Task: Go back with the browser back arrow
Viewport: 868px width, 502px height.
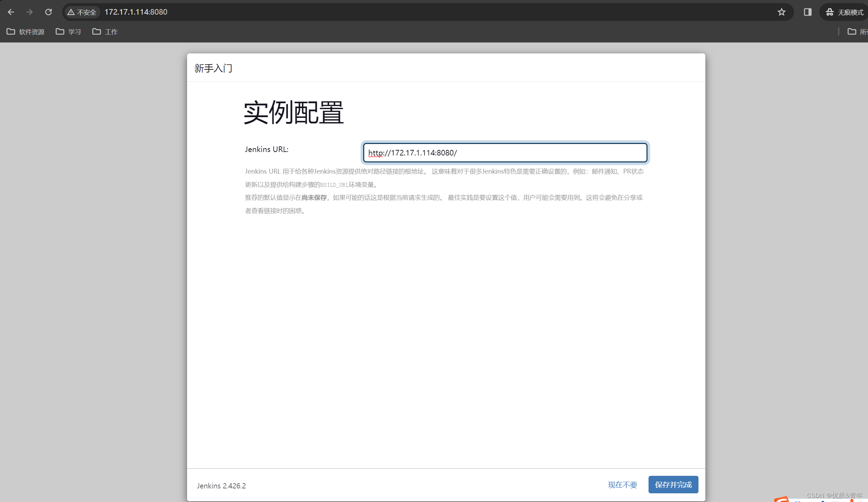Action: click(x=11, y=12)
